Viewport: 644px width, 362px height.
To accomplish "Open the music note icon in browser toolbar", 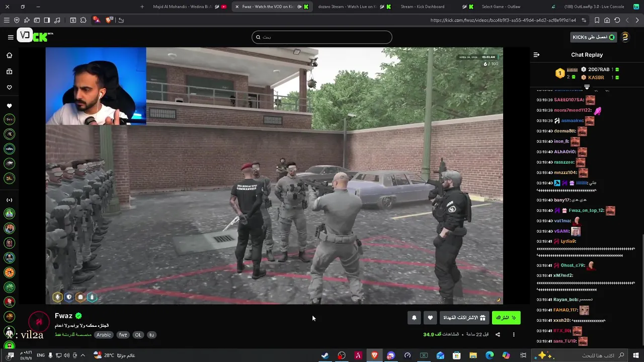I will click(x=57, y=20).
